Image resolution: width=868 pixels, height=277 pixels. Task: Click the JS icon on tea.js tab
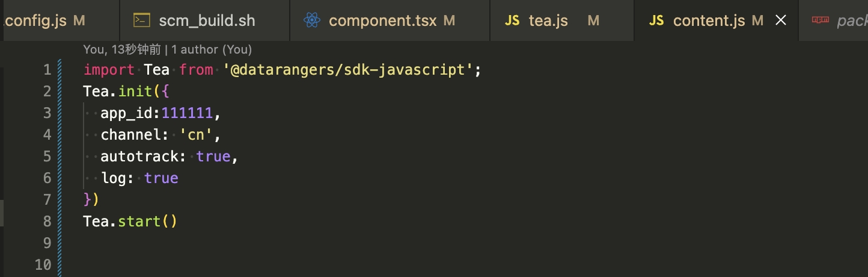pos(512,21)
